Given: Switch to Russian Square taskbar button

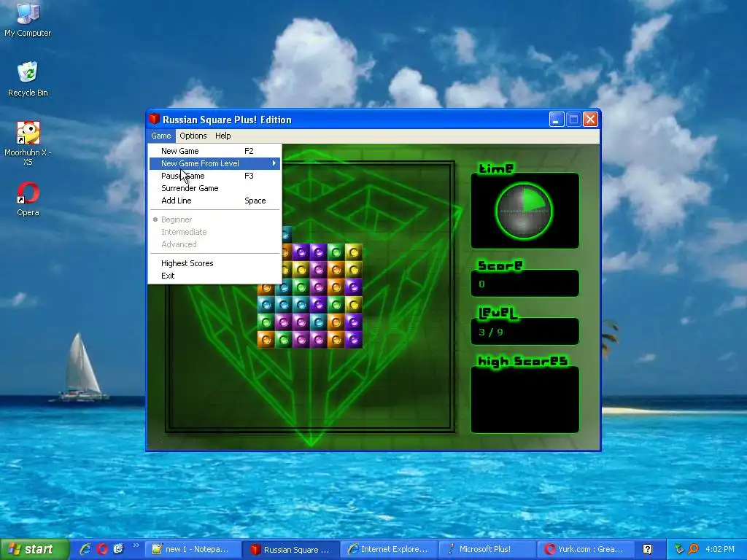Looking at the screenshot, I should point(290,549).
